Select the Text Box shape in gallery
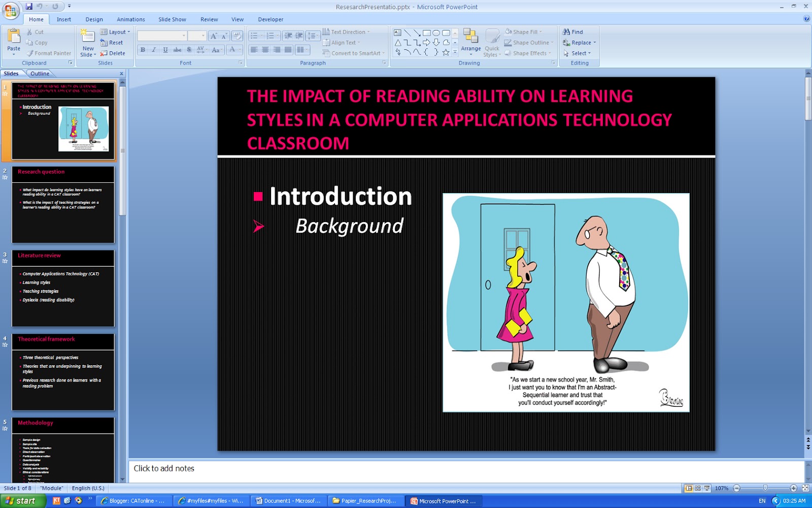Screen dimensions: 812x508 pyautogui.click(x=398, y=33)
